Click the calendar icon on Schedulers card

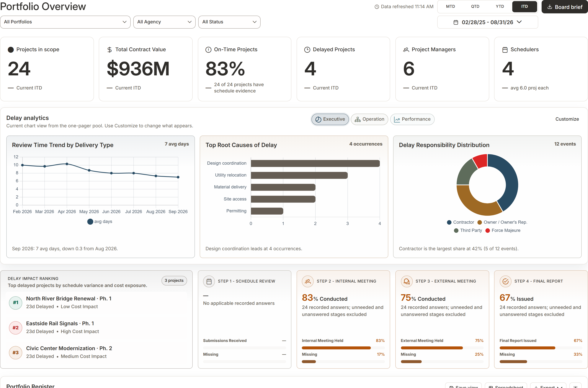pos(505,50)
